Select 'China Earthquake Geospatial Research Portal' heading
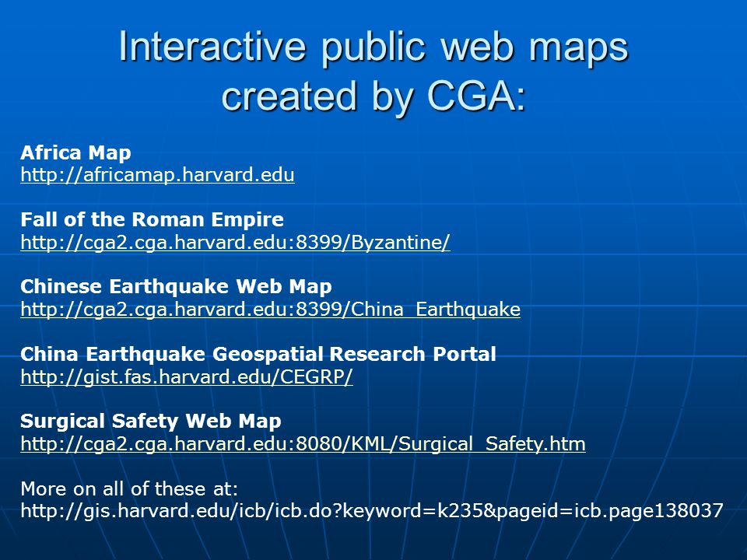Viewport: 747px width, 560px height. [258, 354]
